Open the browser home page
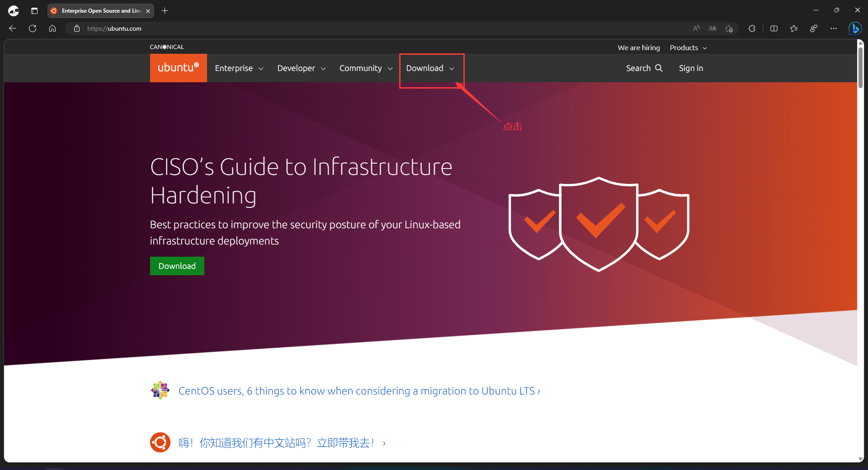This screenshot has height=470, width=868. 52,28
